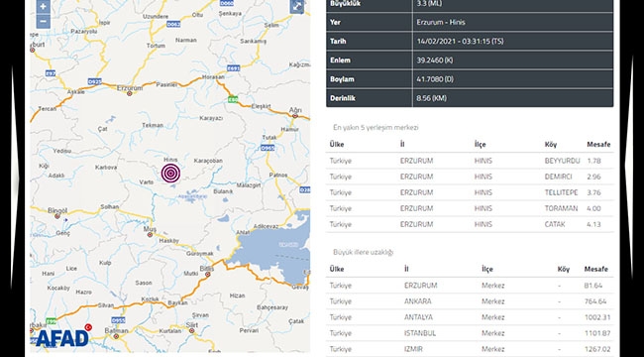The height and width of the screenshot is (357, 644).
Task: Click the Ağrı city marker
Action: [x=294, y=116]
